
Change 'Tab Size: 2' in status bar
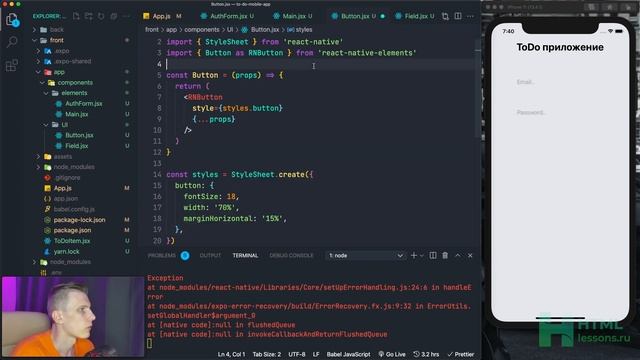click(267, 354)
